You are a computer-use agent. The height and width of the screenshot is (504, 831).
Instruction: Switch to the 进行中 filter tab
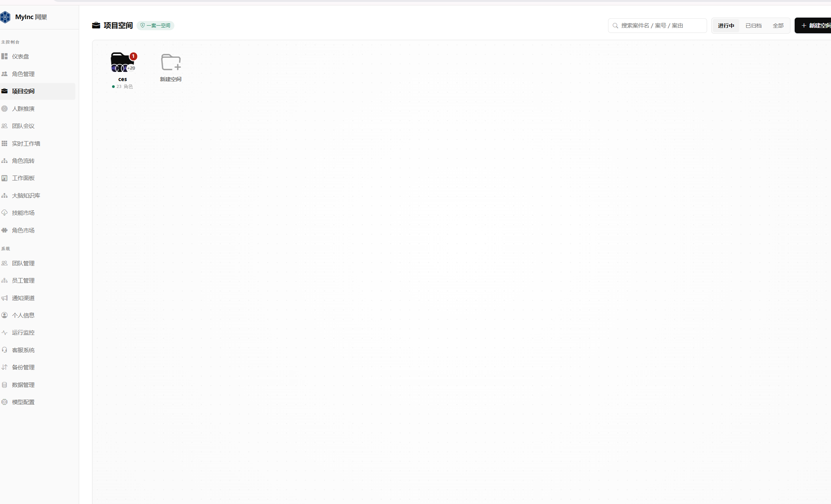[x=726, y=26]
